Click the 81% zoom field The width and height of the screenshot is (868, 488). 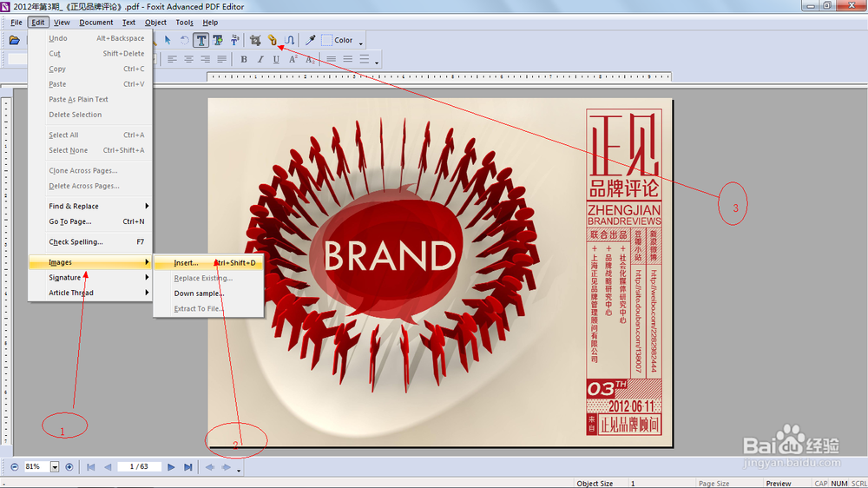pyautogui.click(x=36, y=467)
